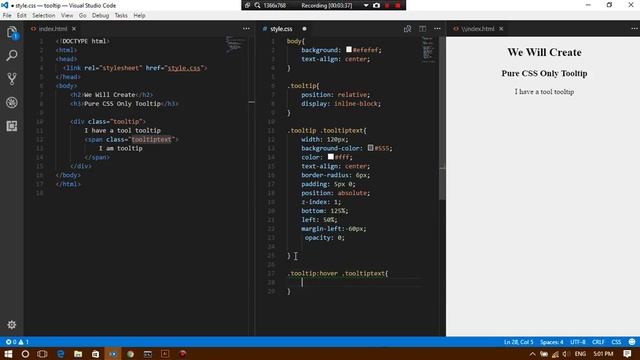Click the #efefef background color swatch

349,49
